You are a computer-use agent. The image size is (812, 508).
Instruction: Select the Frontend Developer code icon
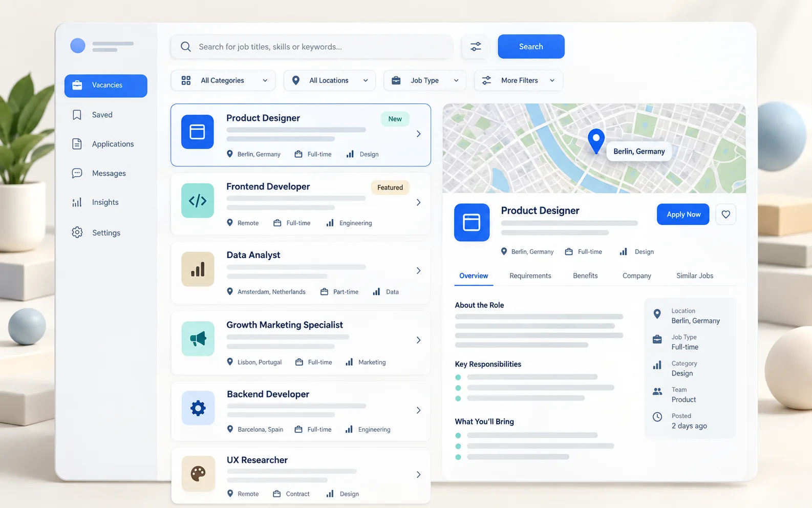198,201
